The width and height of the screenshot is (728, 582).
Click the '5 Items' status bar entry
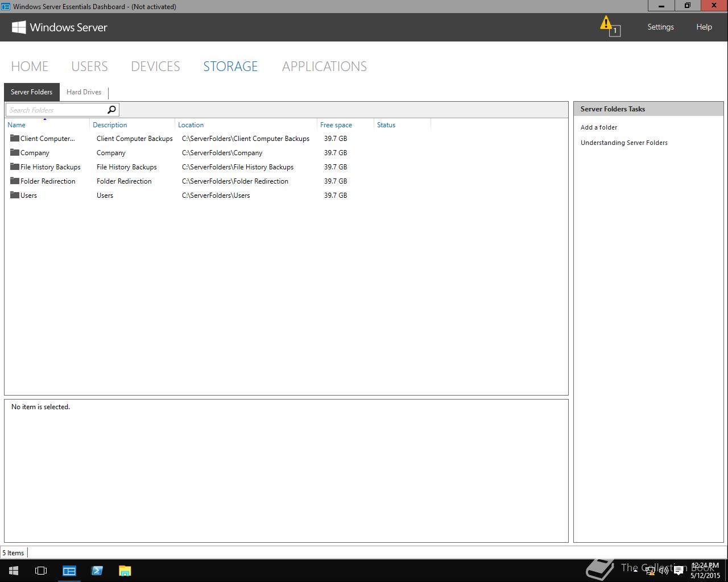point(13,553)
